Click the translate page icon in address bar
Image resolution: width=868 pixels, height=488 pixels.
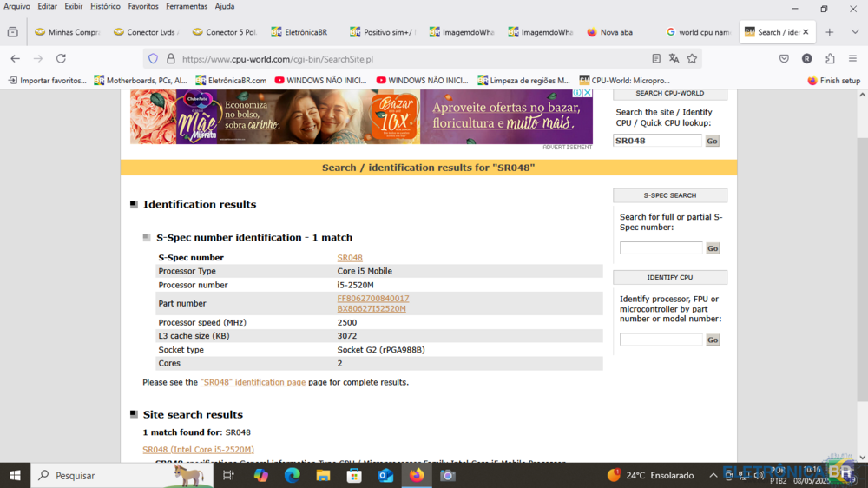pyautogui.click(x=674, y=58)
